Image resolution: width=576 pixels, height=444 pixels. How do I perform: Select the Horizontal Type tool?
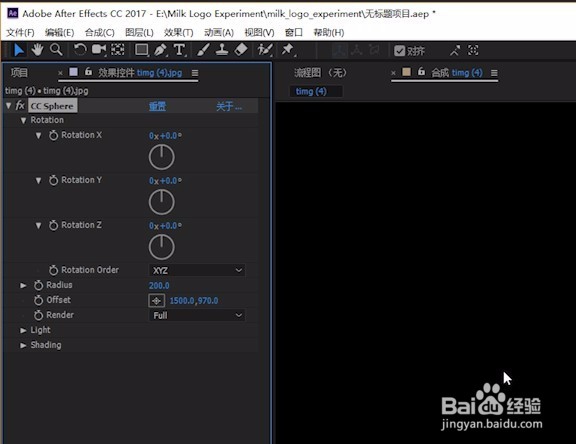point(179,50)
